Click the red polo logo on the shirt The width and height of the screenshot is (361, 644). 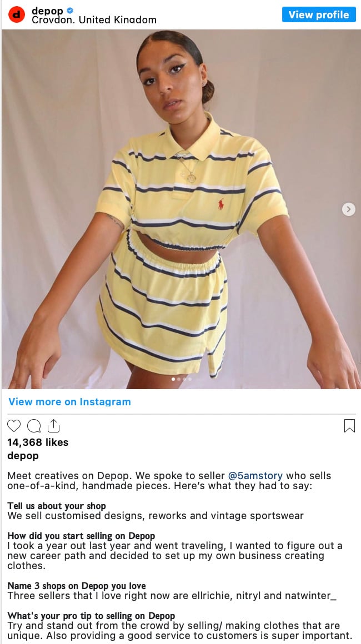[222, 204]
